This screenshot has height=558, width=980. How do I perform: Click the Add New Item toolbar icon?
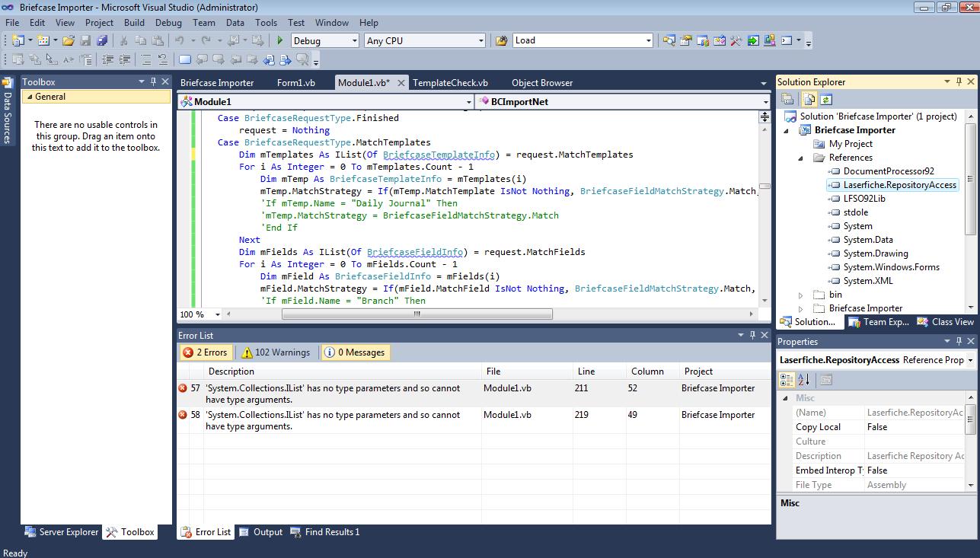(43, 40)
